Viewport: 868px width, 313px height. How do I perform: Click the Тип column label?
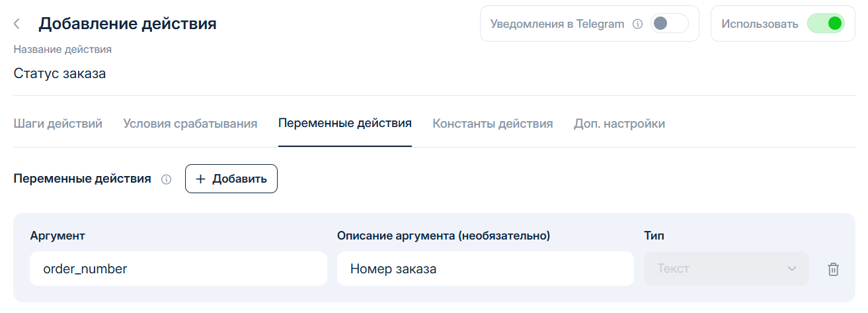pyautogui.click(x=654, y=236)
